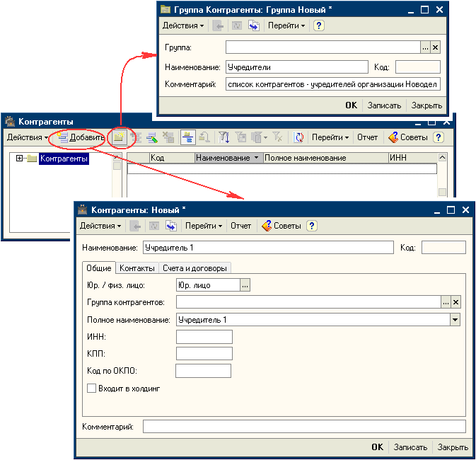
Task: Click the Комментарий field in Группа Контрагенты window
Action: (x=333, y=84)
